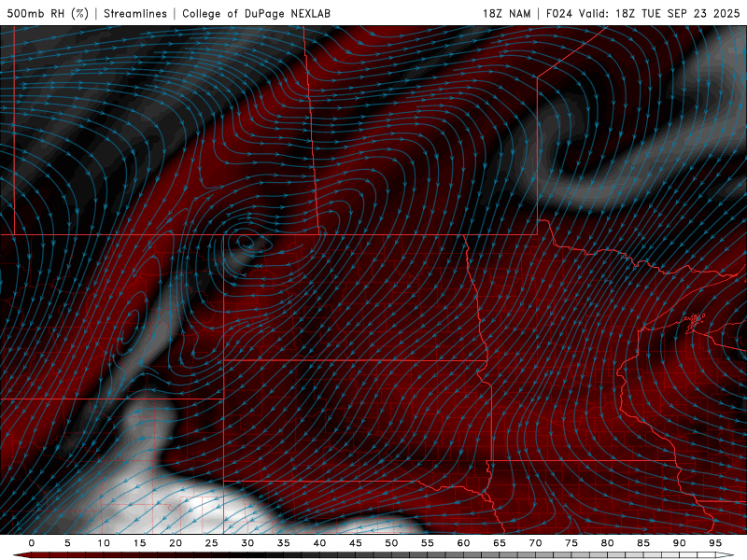Click the 50 label on the color scale
The image size is (747, 560).
coord(391,543)
